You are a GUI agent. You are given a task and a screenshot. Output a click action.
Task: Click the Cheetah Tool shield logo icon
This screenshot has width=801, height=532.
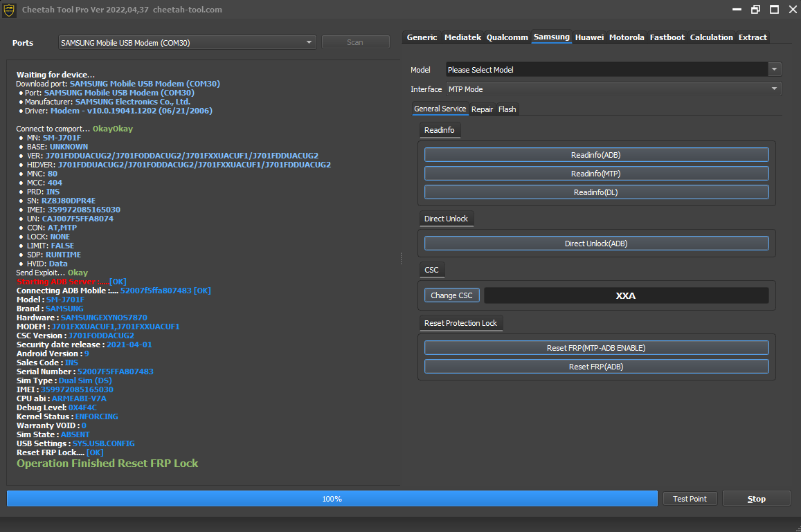9,10
